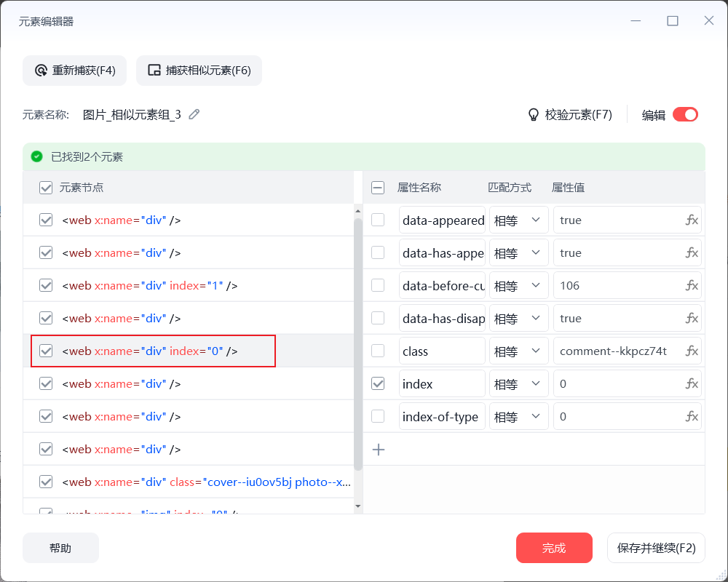Click fx icon in class value row

(692, 351)
